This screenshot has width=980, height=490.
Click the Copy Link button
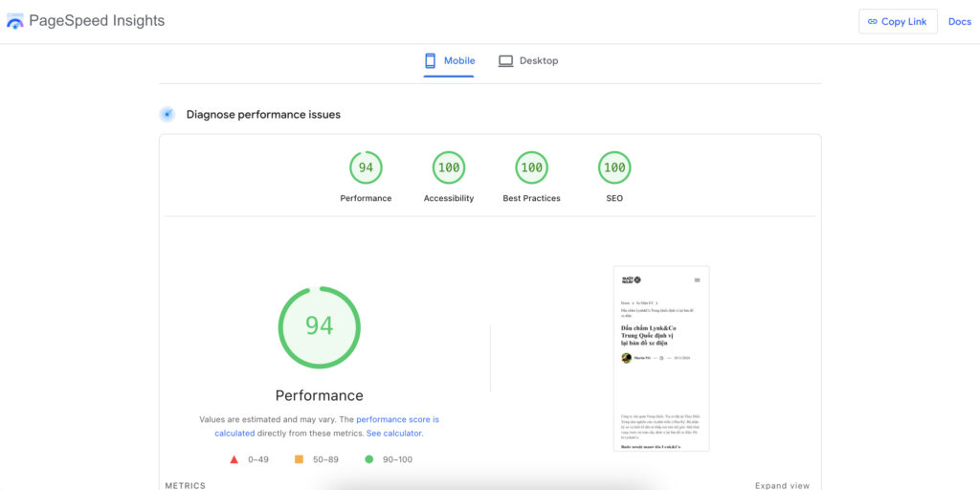(x=898, y=21)
